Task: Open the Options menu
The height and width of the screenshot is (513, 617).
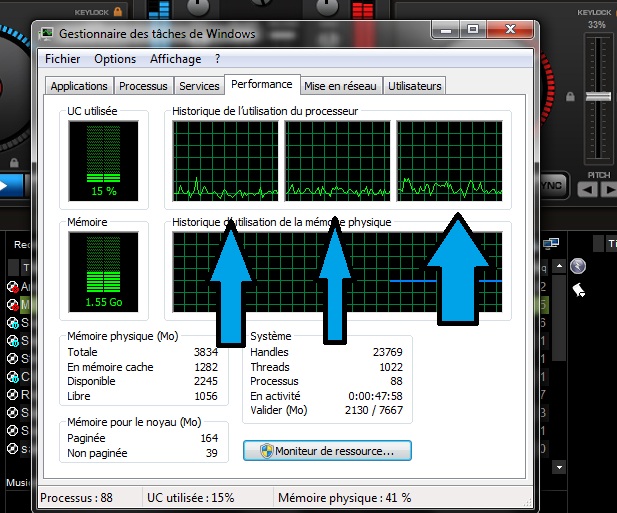Action: click(x=115, y=59)
